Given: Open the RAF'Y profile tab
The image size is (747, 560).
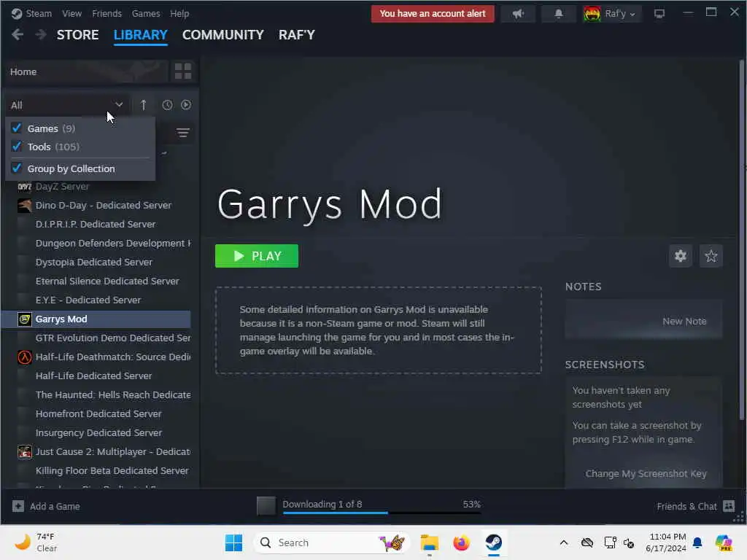Looking at the screenshot, I should coord(297,35).
